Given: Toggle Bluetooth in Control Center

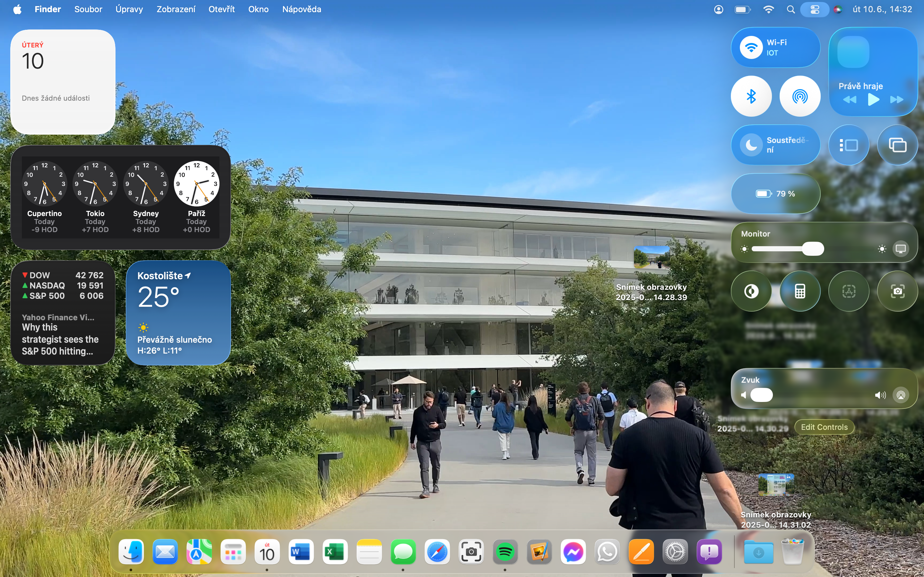Looking at the screenshot, I should tap(751, 96).
